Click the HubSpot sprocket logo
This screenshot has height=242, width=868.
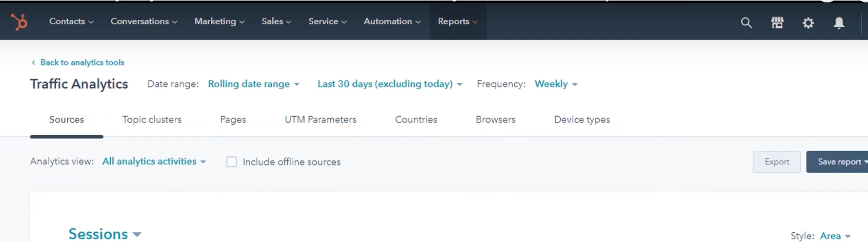point(20,22)
